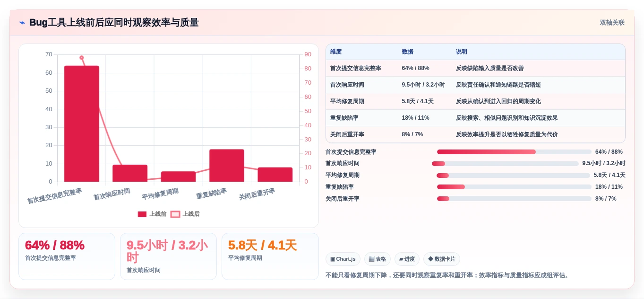Click the 关闭后重开率 bar in chart
This screenshot has height=299, width=644.
coord(275,175)
